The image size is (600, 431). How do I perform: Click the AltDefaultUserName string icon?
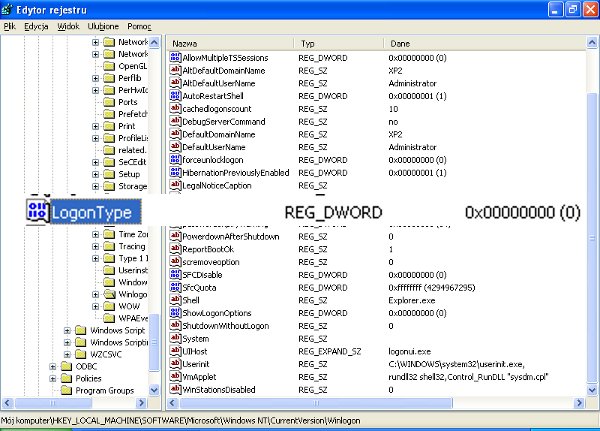click(175, 83)
